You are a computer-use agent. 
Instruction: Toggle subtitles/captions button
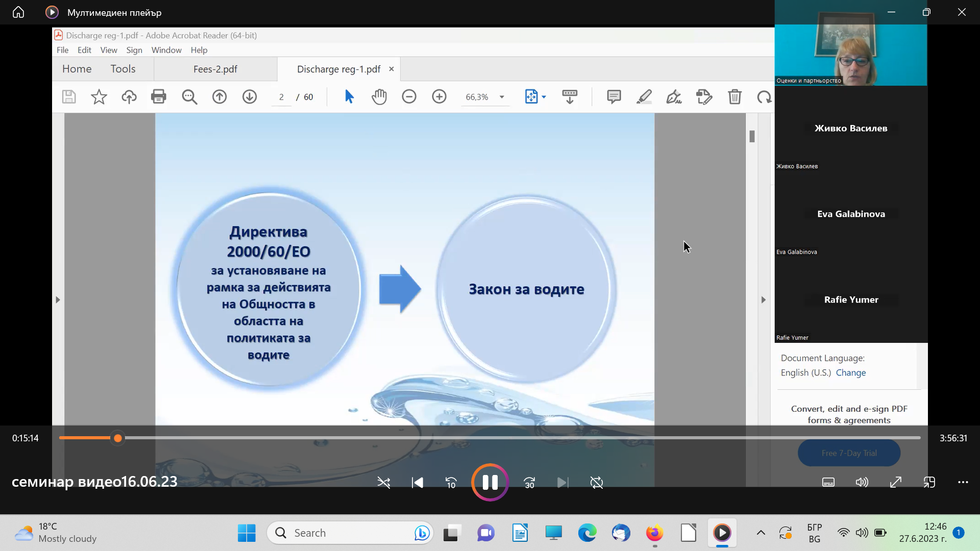tap(828, 483)
